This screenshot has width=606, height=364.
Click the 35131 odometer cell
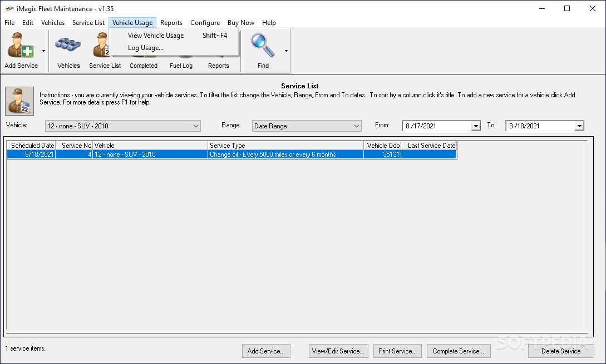[x=382, y=154]
